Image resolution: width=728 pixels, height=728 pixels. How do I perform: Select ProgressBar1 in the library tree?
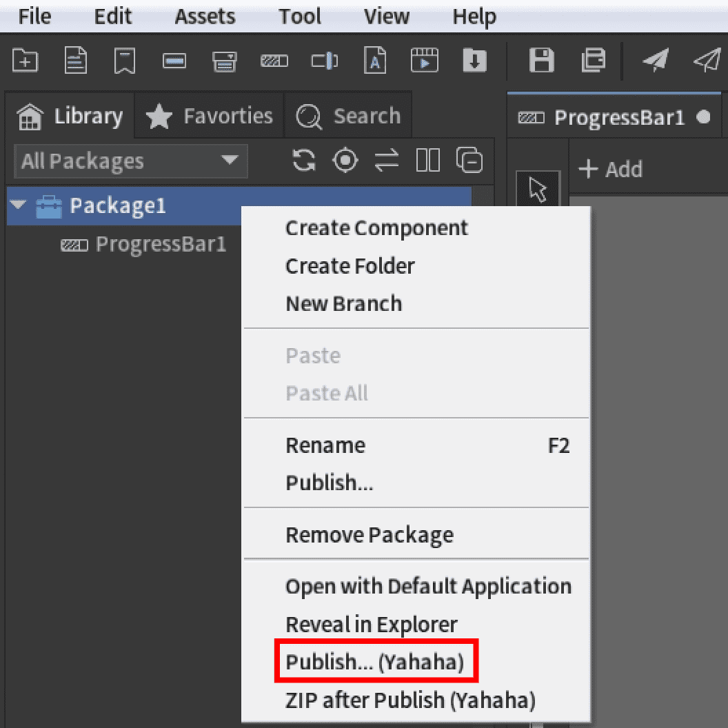160,244
